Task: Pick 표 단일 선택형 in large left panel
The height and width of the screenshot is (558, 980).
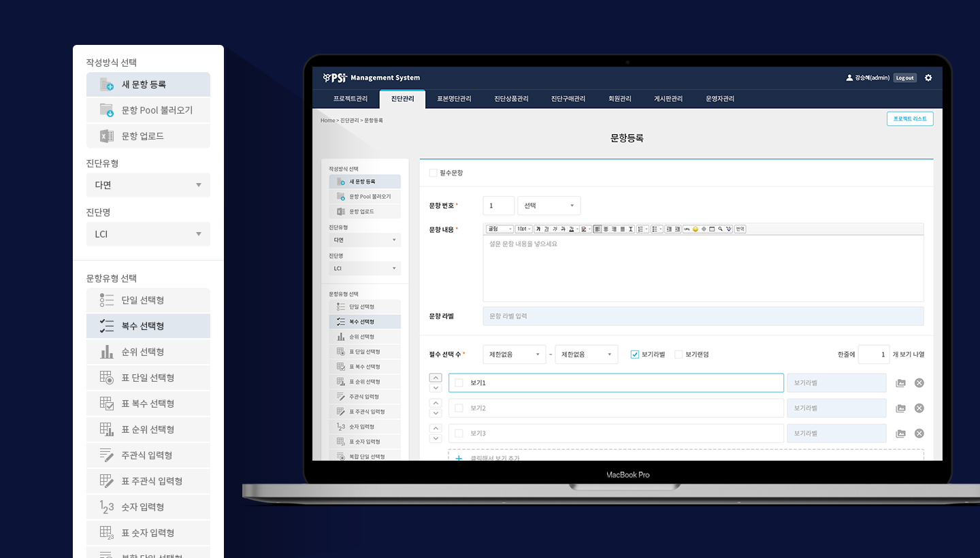Action: tap(148, 378)
